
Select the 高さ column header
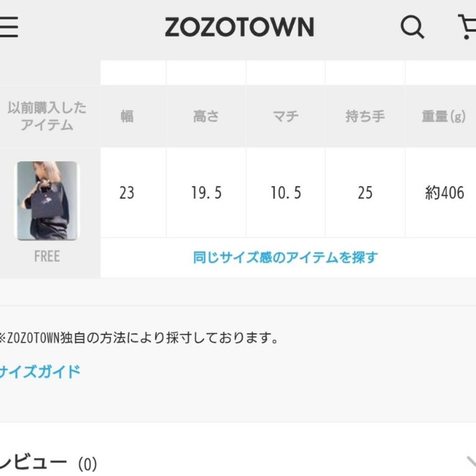(x=206, y=116)
